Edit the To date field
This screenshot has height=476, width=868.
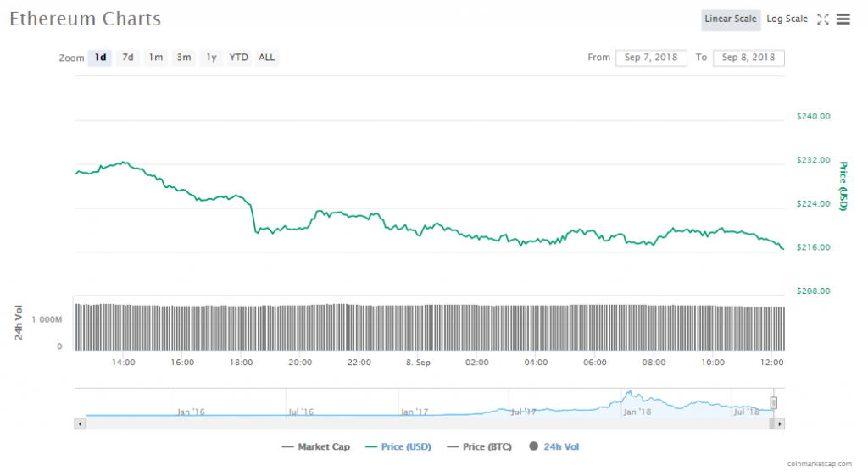tap(748, 58)
